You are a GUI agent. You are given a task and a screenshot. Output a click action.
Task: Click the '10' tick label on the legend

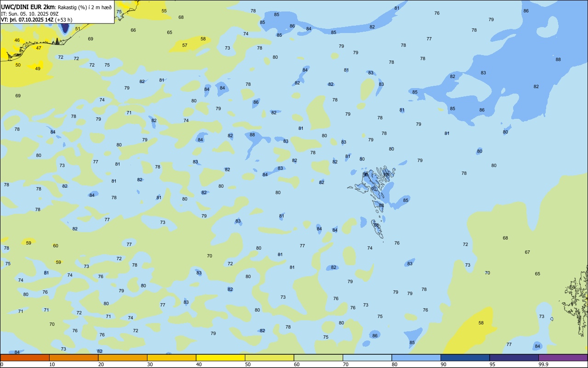click(x=52, y=364)
